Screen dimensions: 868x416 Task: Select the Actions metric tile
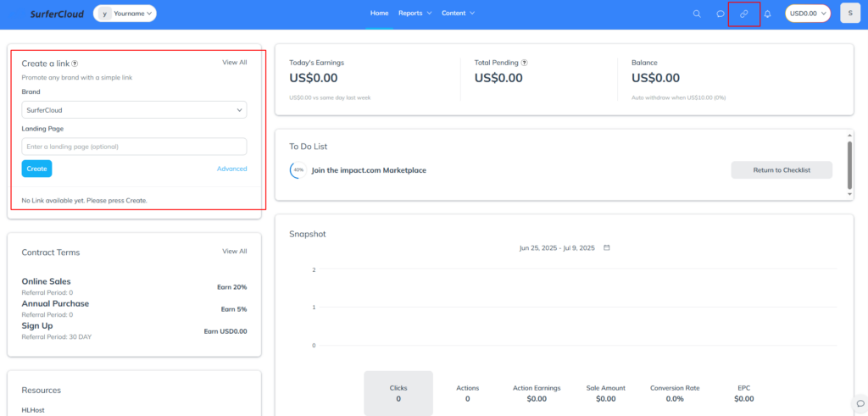click(x=467, y=393)
